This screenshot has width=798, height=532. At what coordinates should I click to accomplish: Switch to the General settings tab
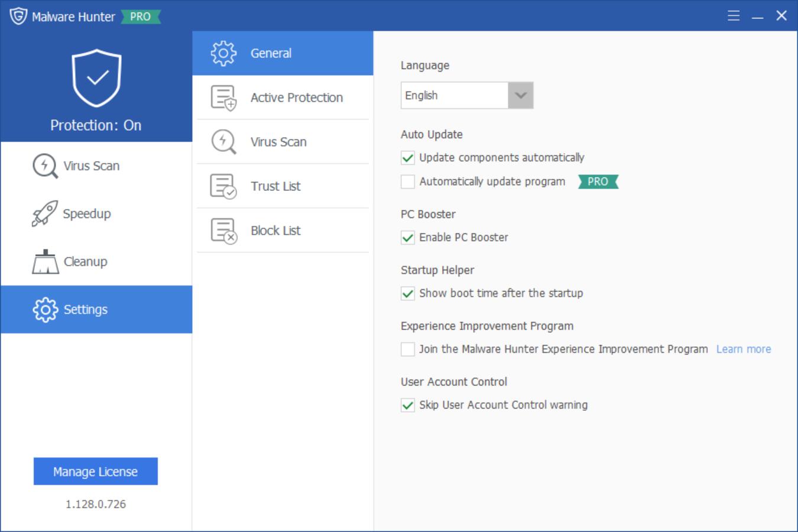point(271,53)
